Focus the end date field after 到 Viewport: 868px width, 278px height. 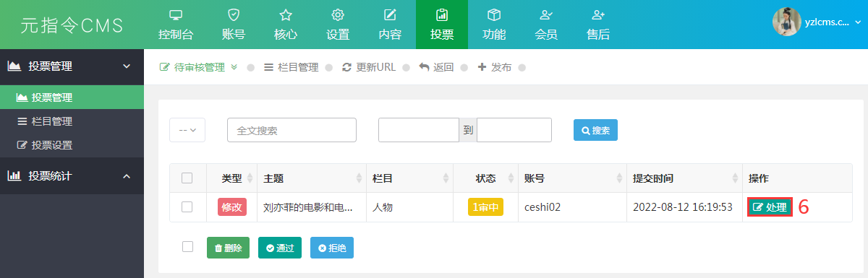pos(514,130)
